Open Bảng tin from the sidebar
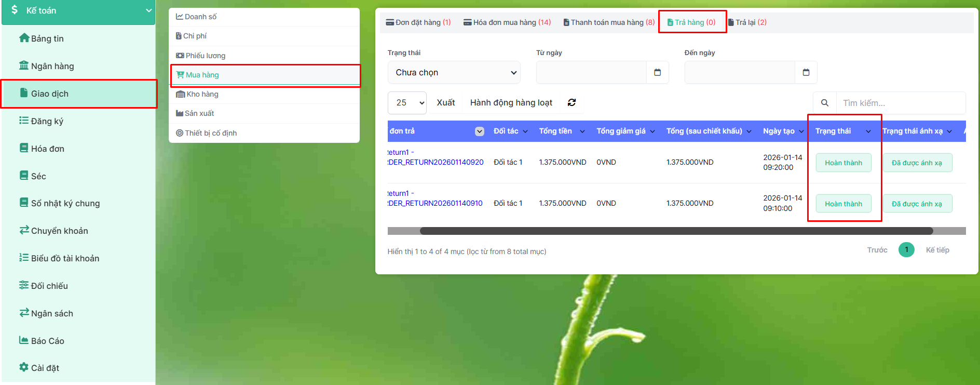980x385 pixels. [47, 38]
